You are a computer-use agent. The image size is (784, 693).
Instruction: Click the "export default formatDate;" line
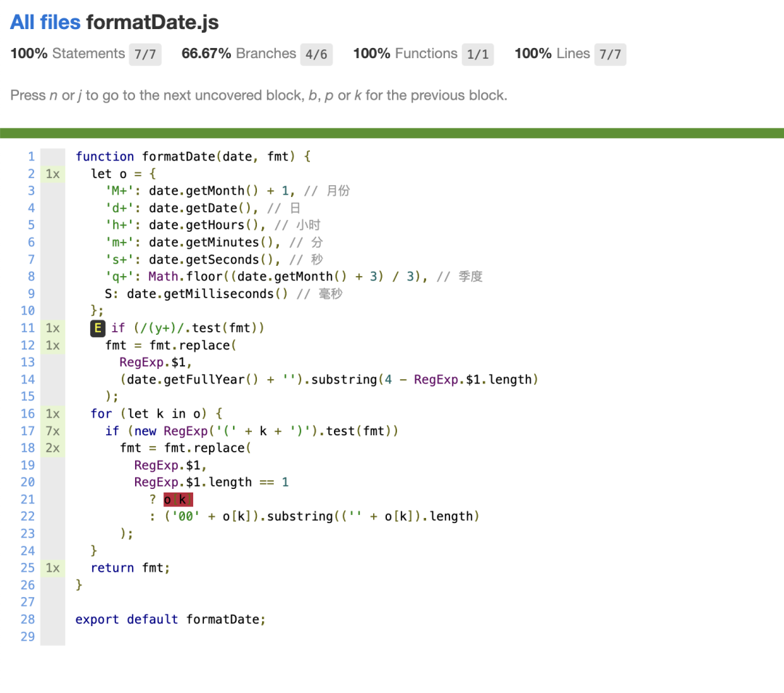(171, 620)
